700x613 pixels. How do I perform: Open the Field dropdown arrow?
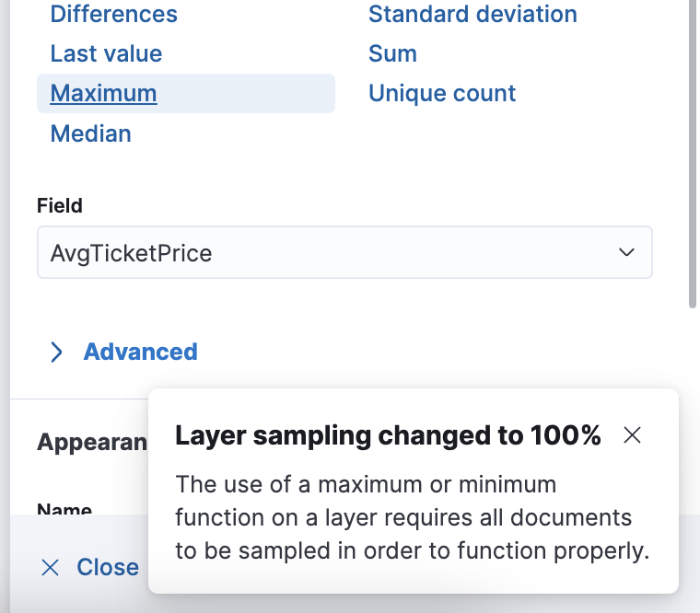pos(627,252)
